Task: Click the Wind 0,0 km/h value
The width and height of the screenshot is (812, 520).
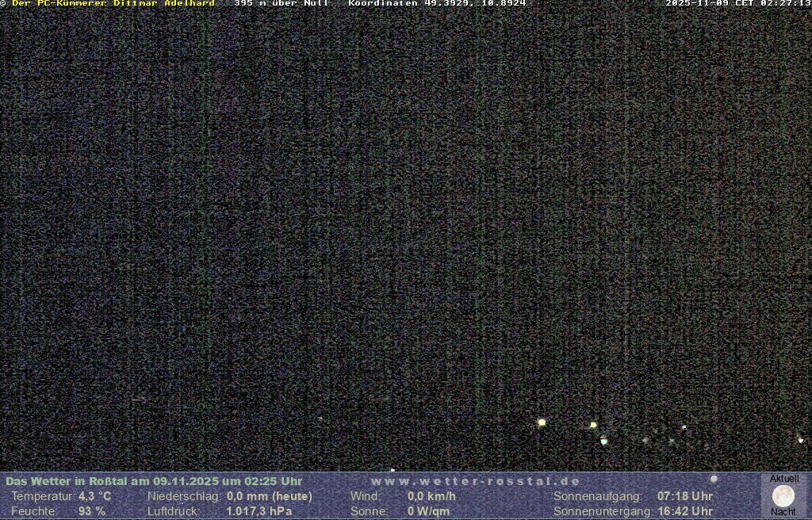Action: click(431, 496)
